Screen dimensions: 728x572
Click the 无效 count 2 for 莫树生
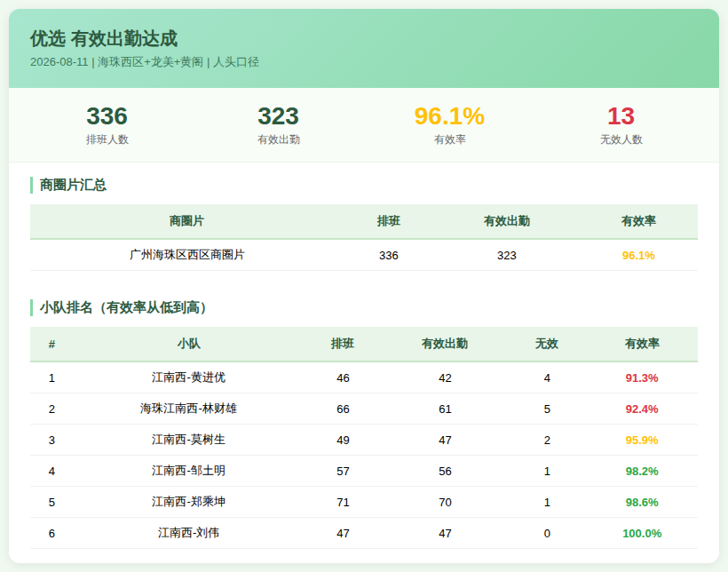click(547, 441)
